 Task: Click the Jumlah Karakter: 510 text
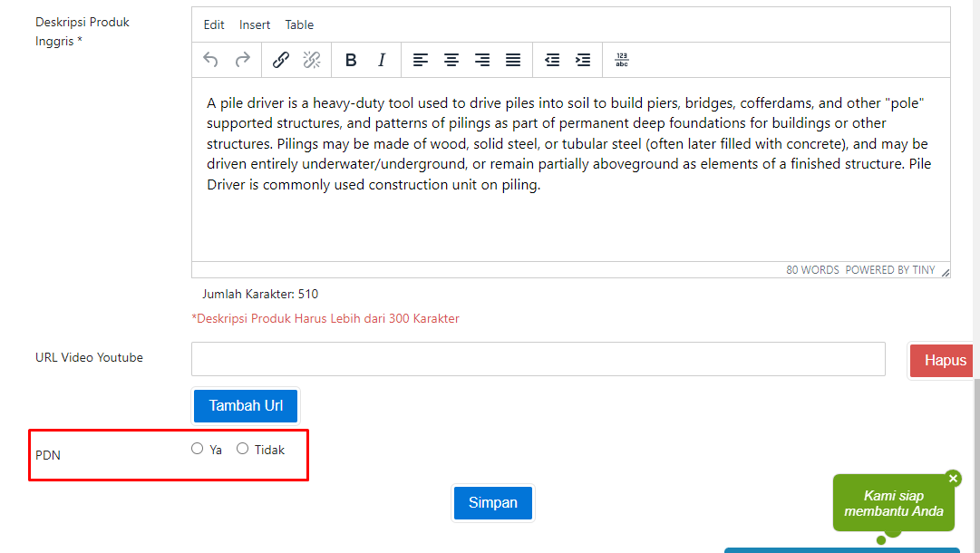(260, 295)
